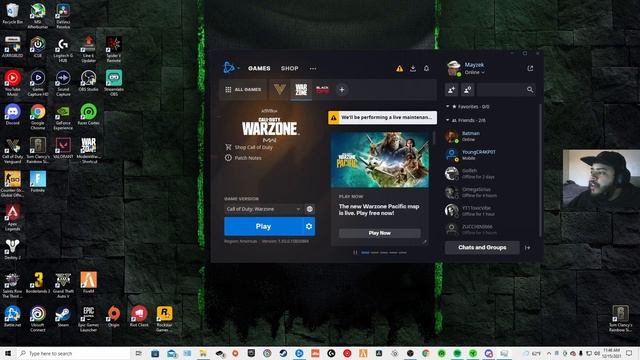Open the Discord desktop shortcut
The width and height of the screenshot is (640, 360).
coord(13,114)
